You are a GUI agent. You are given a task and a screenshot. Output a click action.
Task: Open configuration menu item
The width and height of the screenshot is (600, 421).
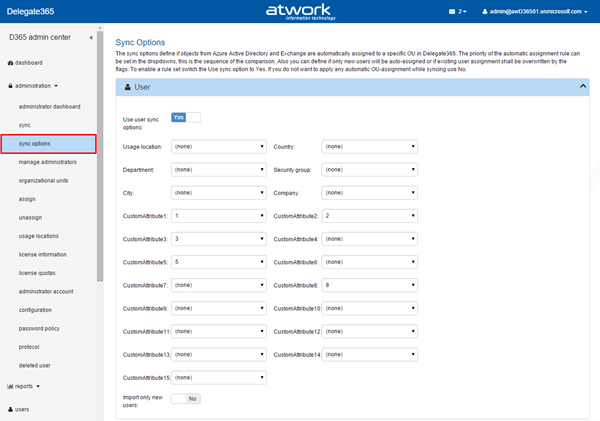35,310
